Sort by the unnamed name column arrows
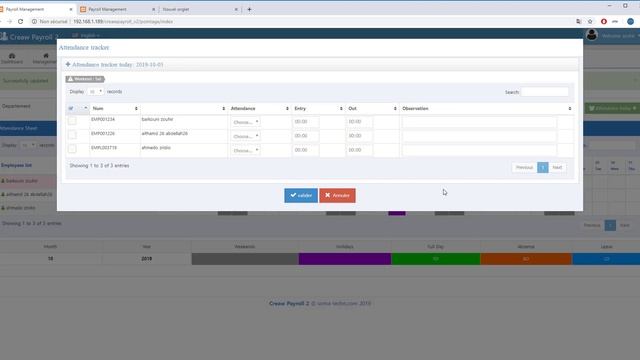 pyautogui.click(x=223, y=109)
